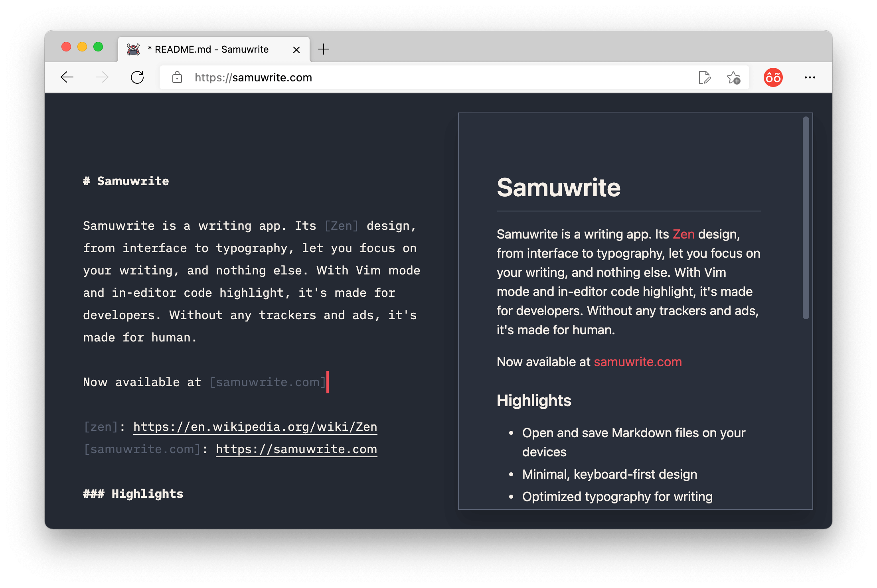
Task: Click https://samuwrite.com URL in editor
Action: tap(296, 449)
